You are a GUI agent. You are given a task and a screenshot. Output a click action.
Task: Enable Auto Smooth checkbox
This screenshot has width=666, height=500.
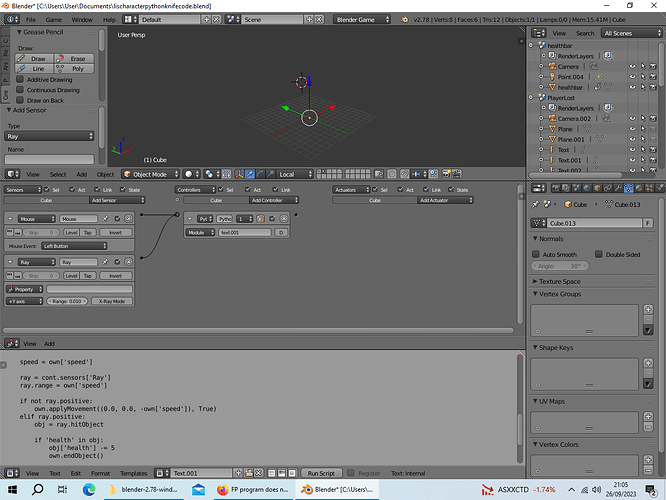pos(536,254)
